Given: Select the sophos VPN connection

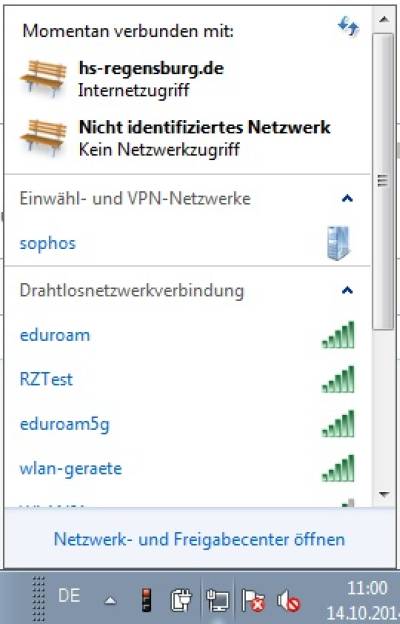Looking at the screenshot, I should 187,243.
